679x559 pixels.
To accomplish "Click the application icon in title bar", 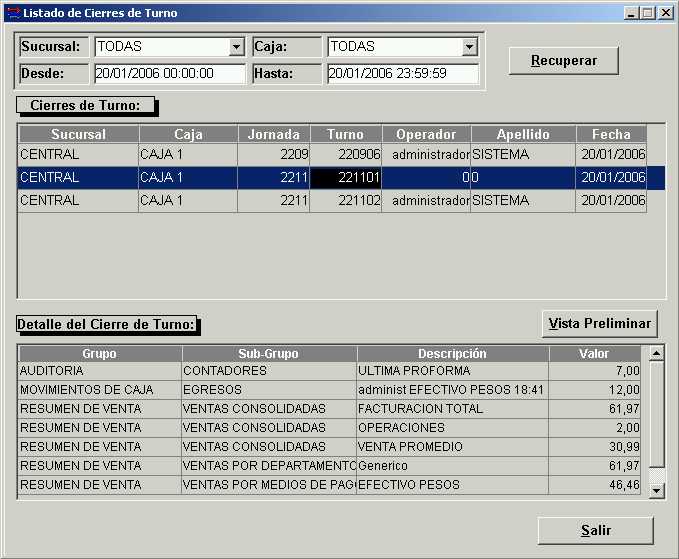I will pos(12,13).
